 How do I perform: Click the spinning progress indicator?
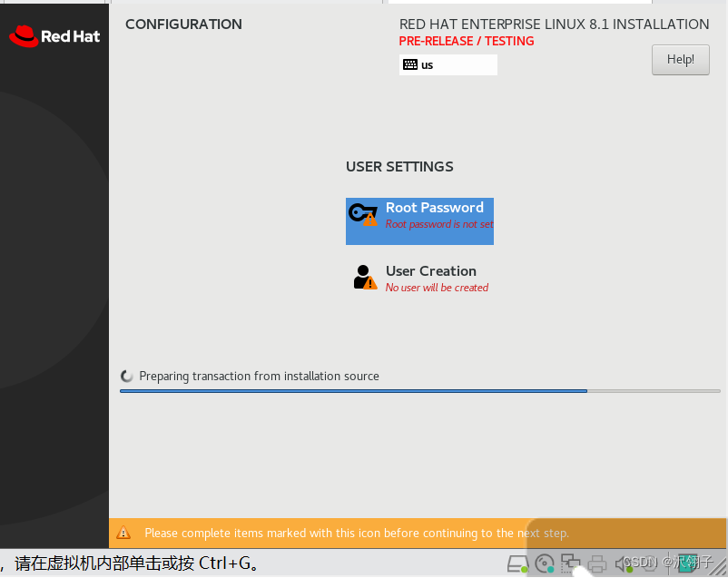(x=127, y=376)
